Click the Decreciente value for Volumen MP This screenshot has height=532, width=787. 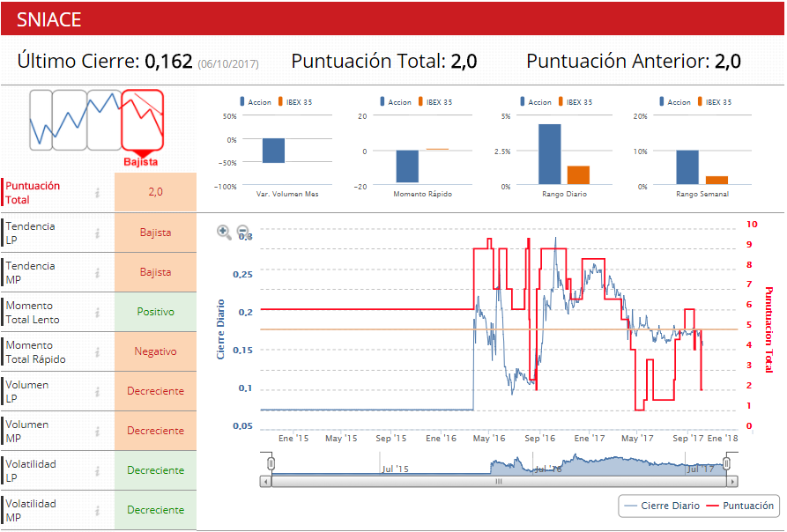click(x=156, y=431)
